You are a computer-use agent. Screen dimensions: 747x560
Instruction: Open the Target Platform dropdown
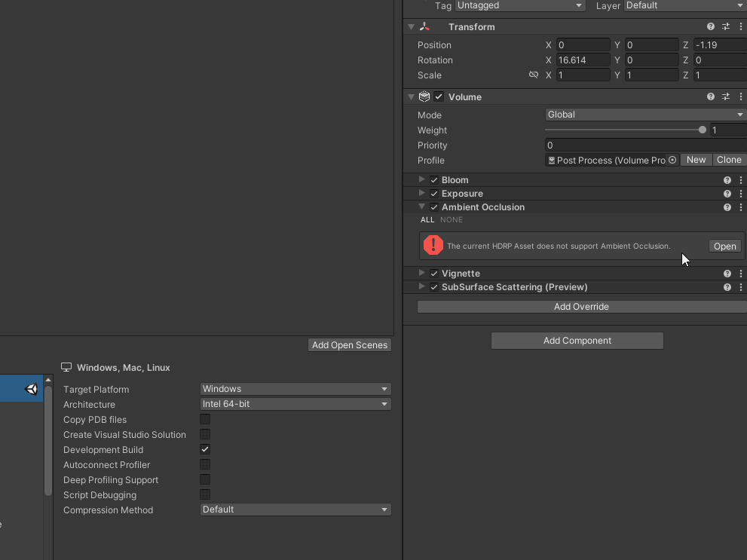[295, 389]
